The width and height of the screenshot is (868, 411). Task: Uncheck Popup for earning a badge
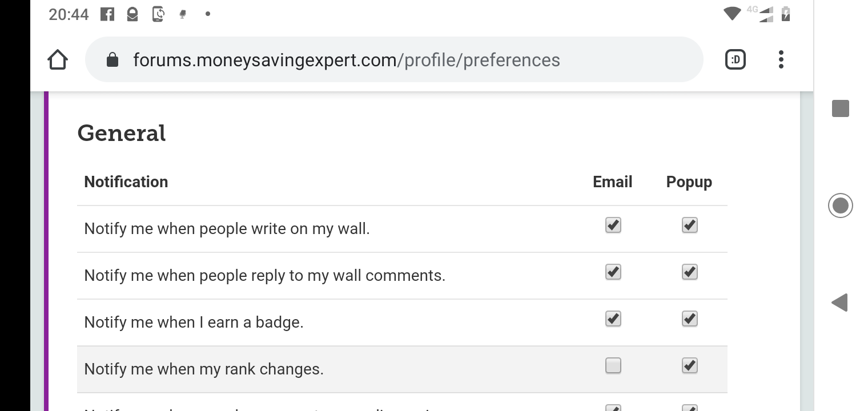[x=690, y=319]
